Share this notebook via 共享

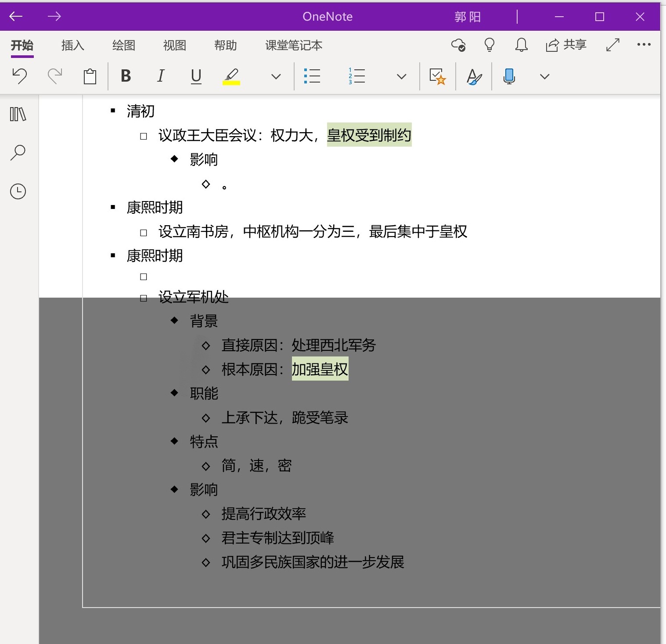tap(566, 45)
